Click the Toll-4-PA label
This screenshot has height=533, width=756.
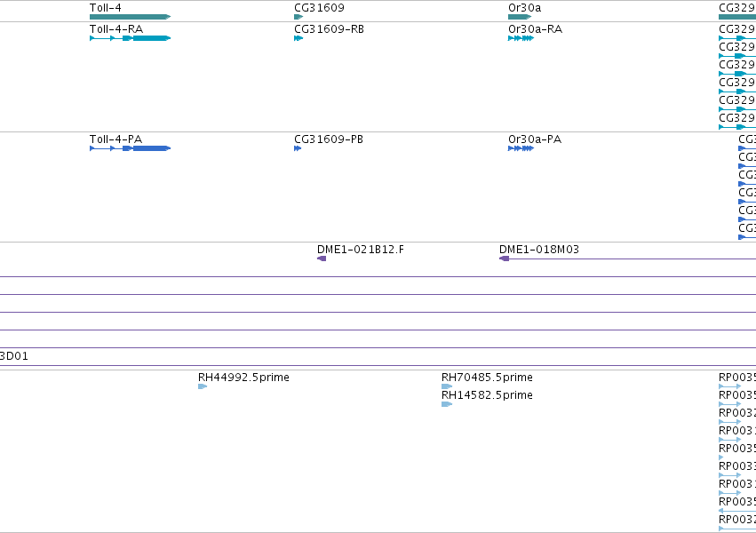click(x=115, y=139)
